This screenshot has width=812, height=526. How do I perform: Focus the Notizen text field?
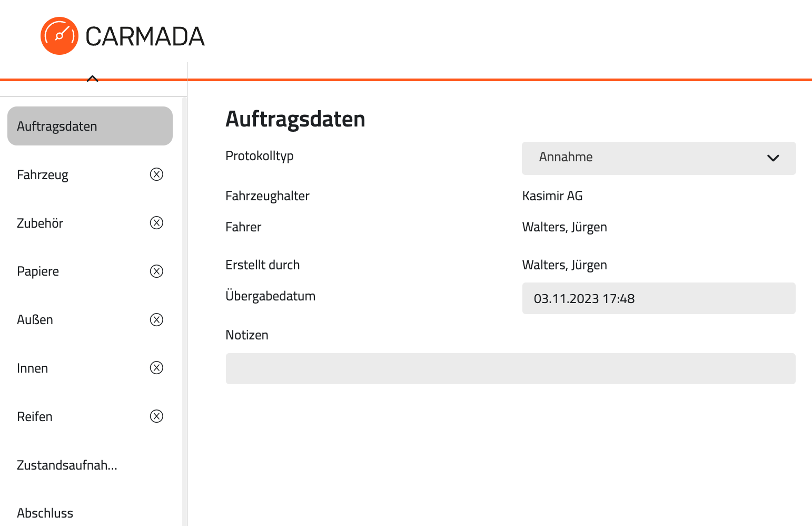[510, 368]
